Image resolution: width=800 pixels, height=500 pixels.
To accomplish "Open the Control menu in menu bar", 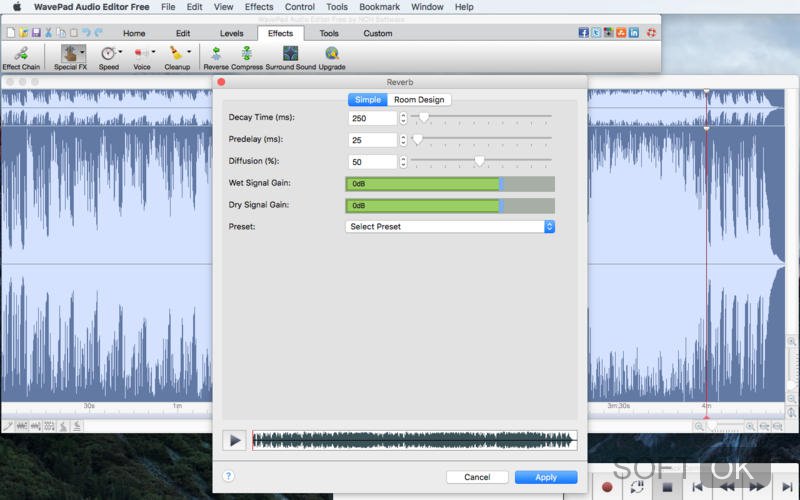I will (299, 7).
